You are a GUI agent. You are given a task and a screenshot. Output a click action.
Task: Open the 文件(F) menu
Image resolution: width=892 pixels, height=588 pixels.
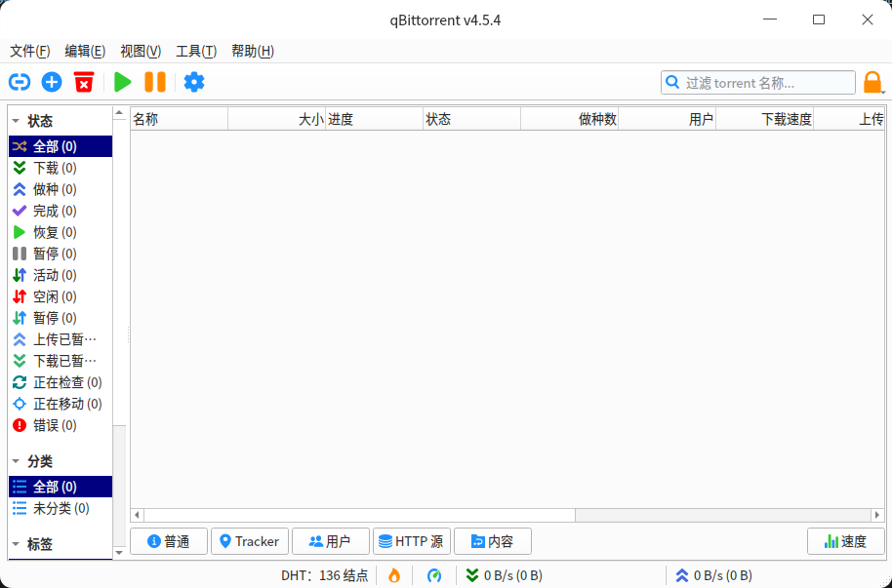[29, 51]
